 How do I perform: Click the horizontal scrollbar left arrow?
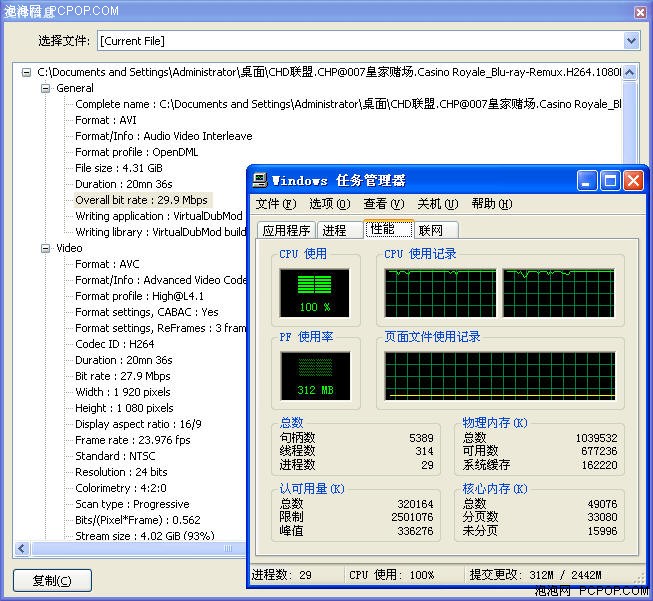tap(22, 548)
